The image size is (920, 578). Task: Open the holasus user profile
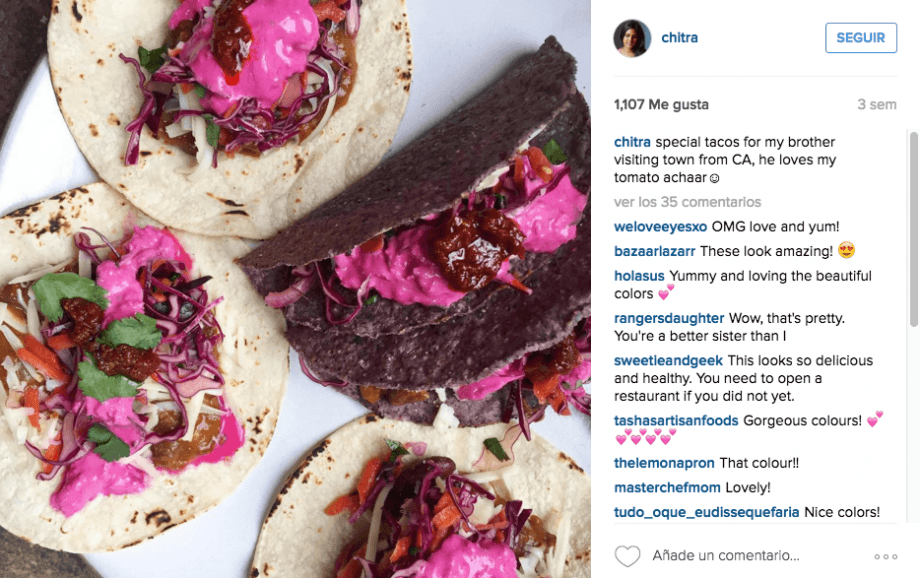click(x=639, y=276)
